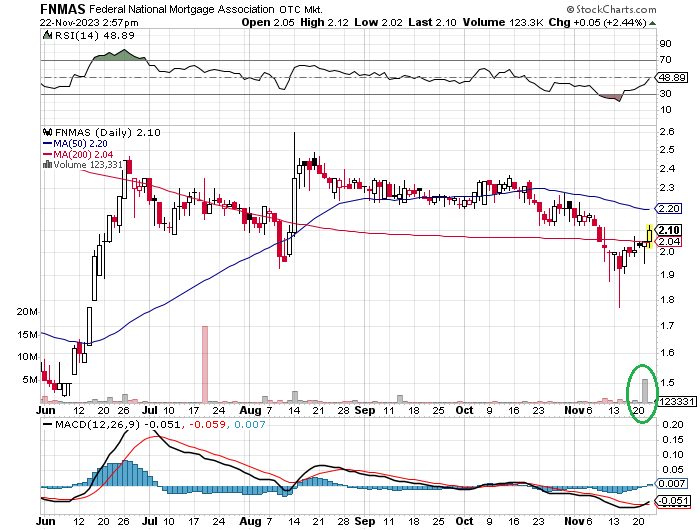Click the volume bars icon in the legend
The image size is (700, 530).
(47, 165)
